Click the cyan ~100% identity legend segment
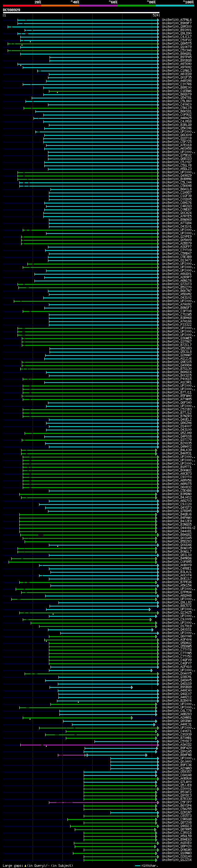 tap(175, 6)
